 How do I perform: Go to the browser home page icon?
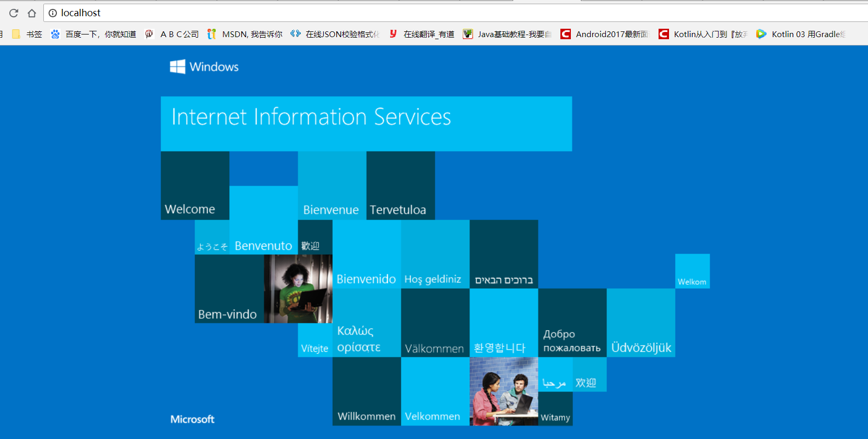click(32, 13)
